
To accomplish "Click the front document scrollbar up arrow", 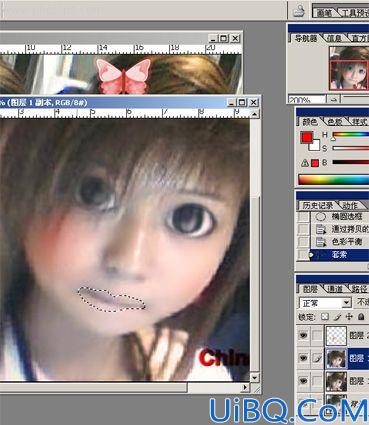I will click(254, 114).
